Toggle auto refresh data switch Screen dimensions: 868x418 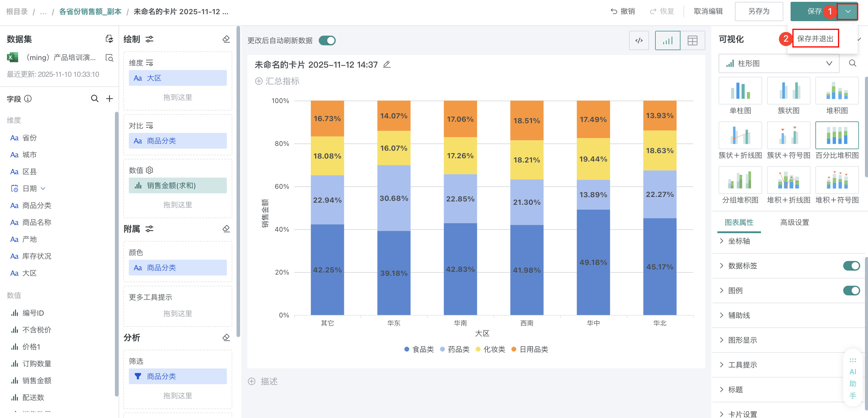[x=327, y=41]
